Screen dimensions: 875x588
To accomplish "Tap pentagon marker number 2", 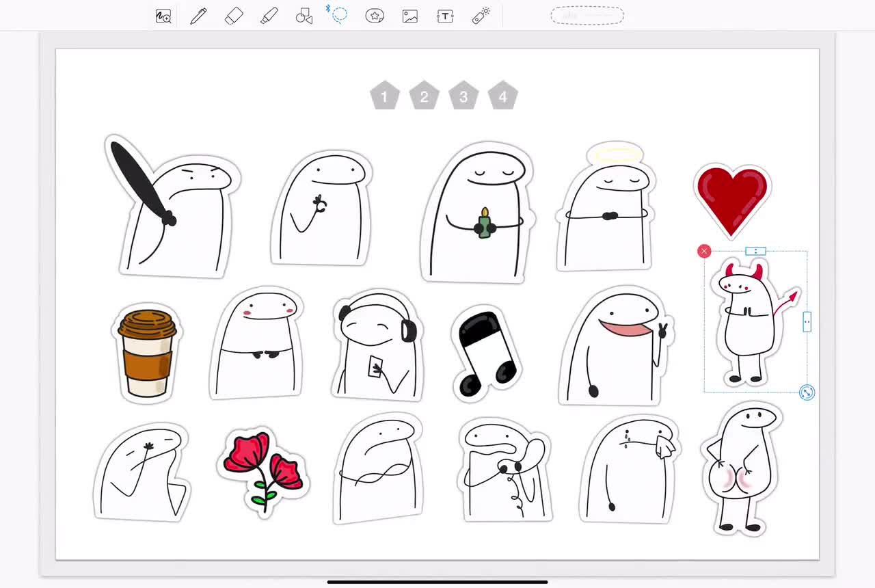I will click(424, 96).
